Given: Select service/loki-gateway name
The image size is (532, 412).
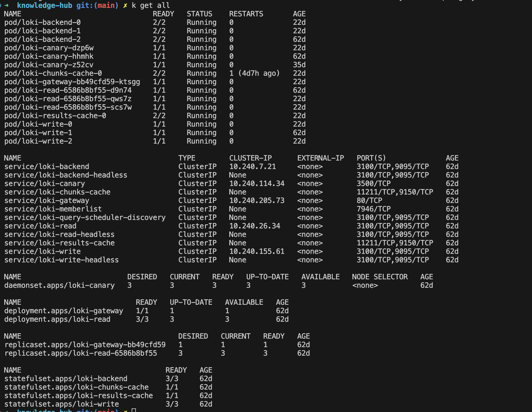Looking at the screenshot, I should (x=47, y=201).
